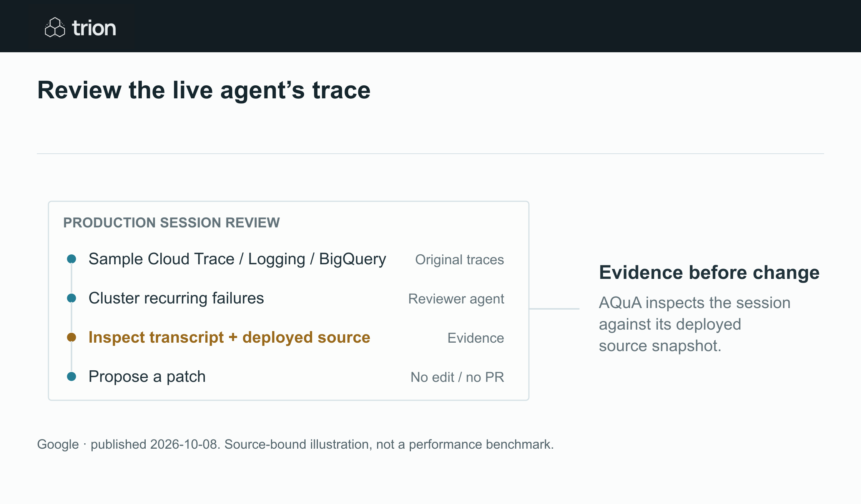Click the trion hexagon logo icon

pos(55,27)
